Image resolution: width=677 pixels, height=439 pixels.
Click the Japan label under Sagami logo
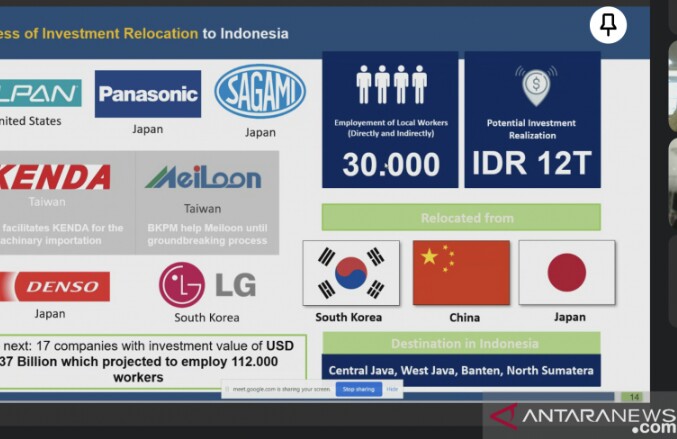pyautogui.click(x=260, y=133)
